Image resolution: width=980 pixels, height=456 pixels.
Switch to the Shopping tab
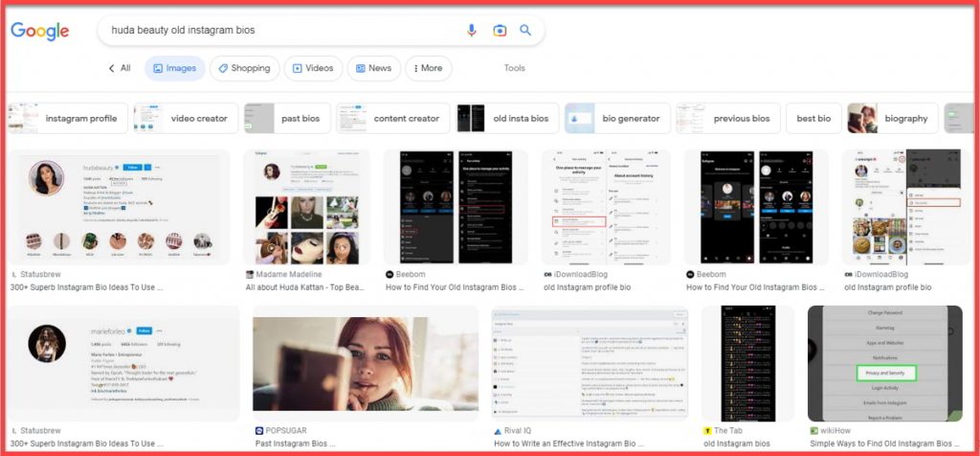click(x=244, y=68)
